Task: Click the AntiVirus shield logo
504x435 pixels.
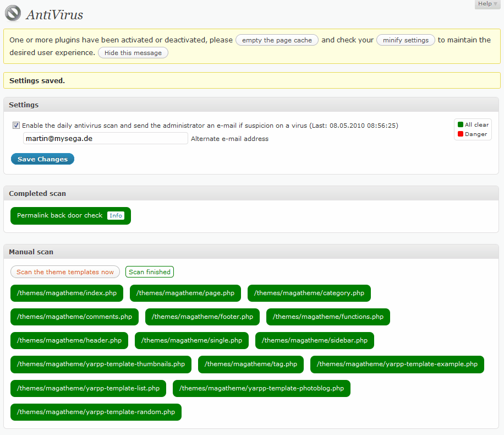Action: tap(13, 13)
